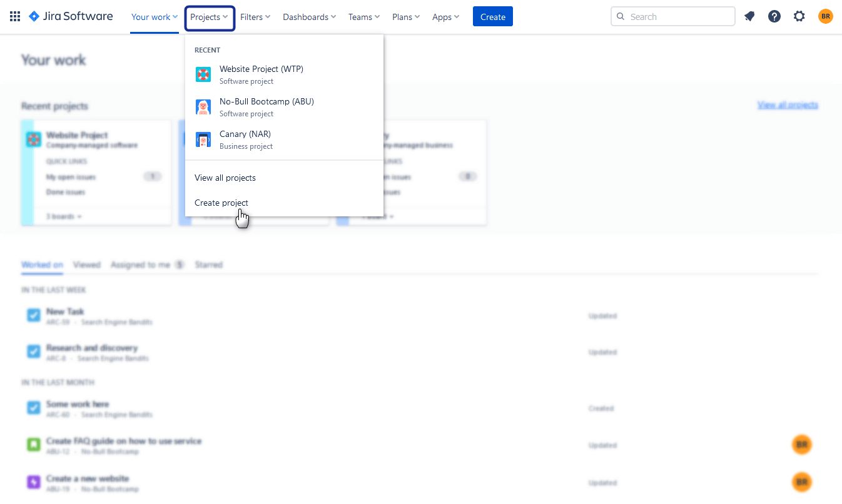Expand the Plans dropdown
This screenshot has height=504, width=842.
coord(406,17)
